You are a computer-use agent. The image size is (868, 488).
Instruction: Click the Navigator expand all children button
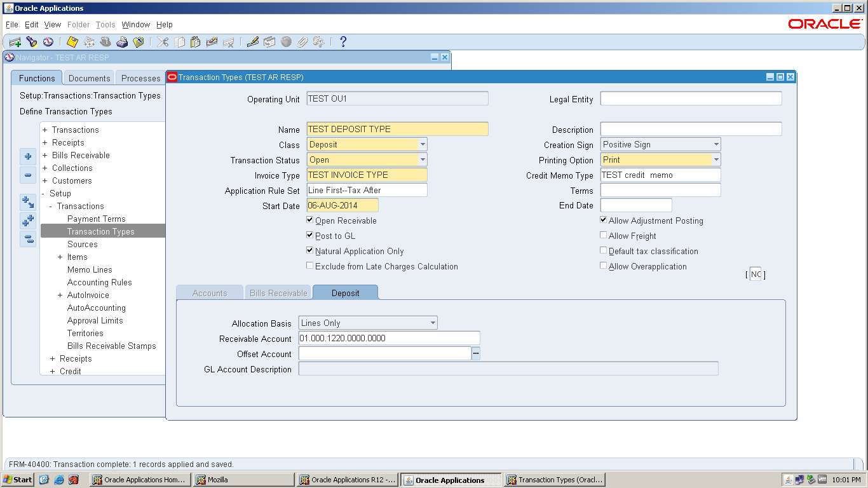coord(28,202)
